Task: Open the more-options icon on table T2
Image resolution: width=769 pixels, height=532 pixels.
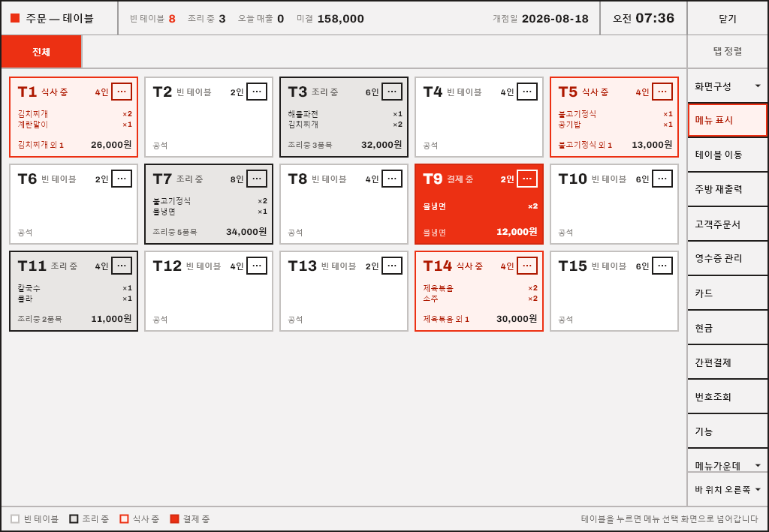Action: coord(257,92)
